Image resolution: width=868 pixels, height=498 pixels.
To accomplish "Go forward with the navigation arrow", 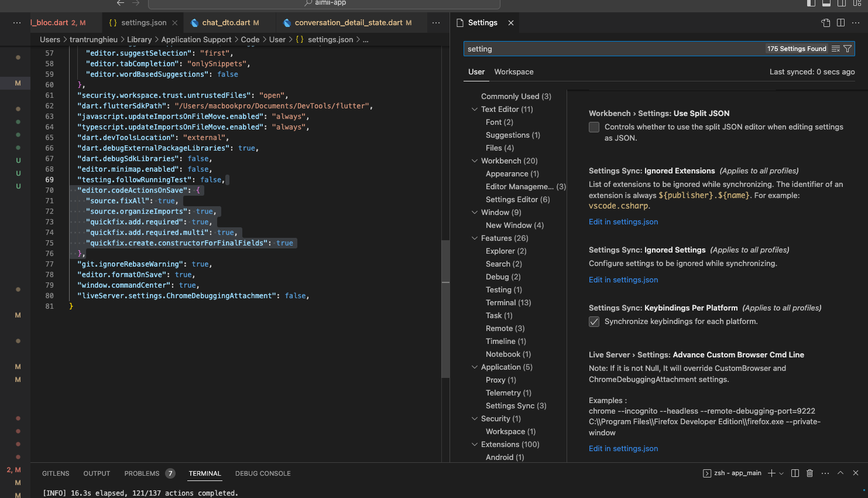I will click(x=136, y=3).
